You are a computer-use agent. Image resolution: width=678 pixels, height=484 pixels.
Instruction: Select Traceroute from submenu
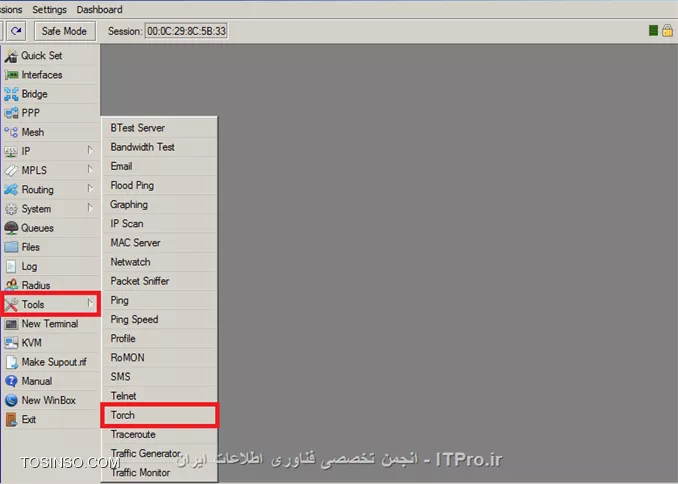pyautogui.click(x=160, y=434)
